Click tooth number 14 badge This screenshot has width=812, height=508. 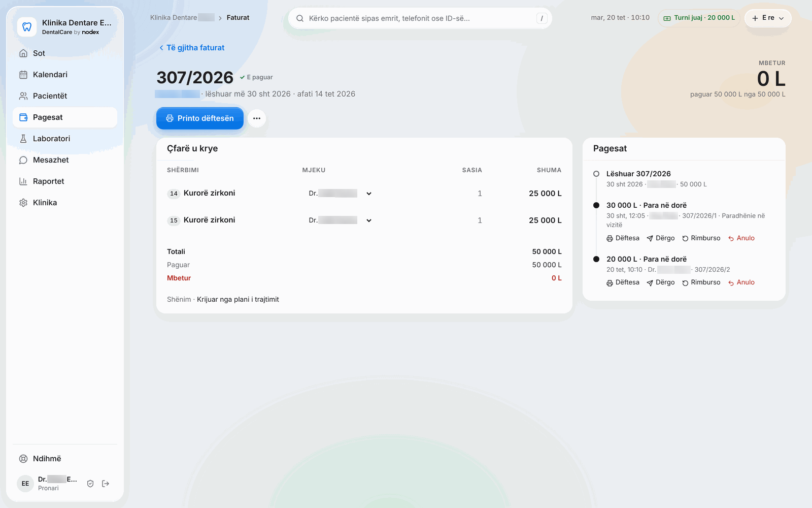click(x=174, y=194)
